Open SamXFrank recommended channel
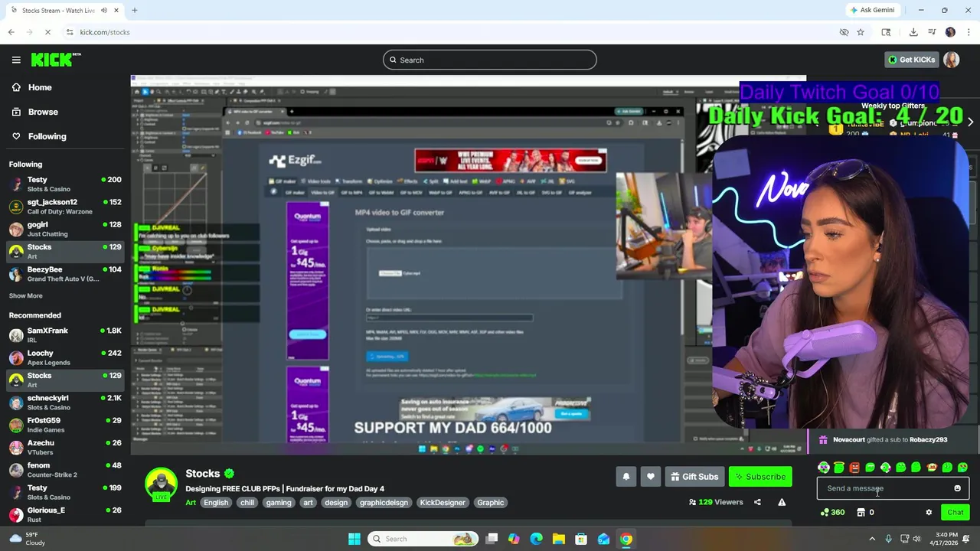This screenshot has height=551, width=980. [x=65, y=334]
